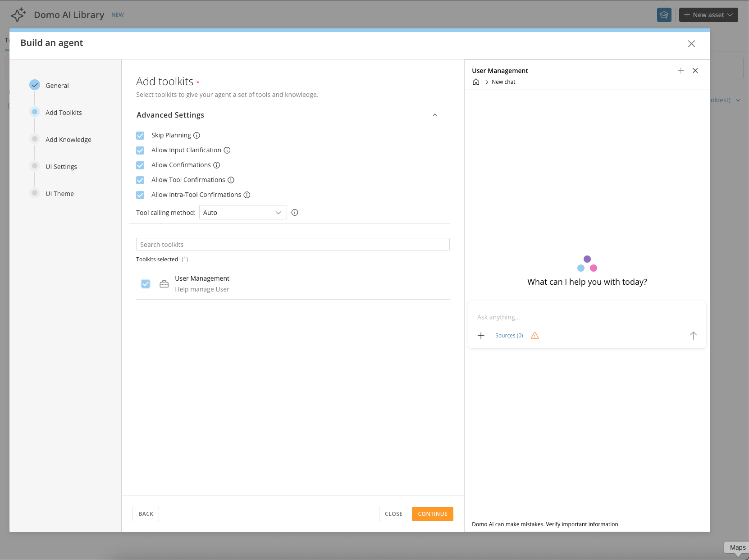The width and height of the screenshot is (749, 560).
Task: Open the learning graduation cap icon
Action: click(664, 15)
